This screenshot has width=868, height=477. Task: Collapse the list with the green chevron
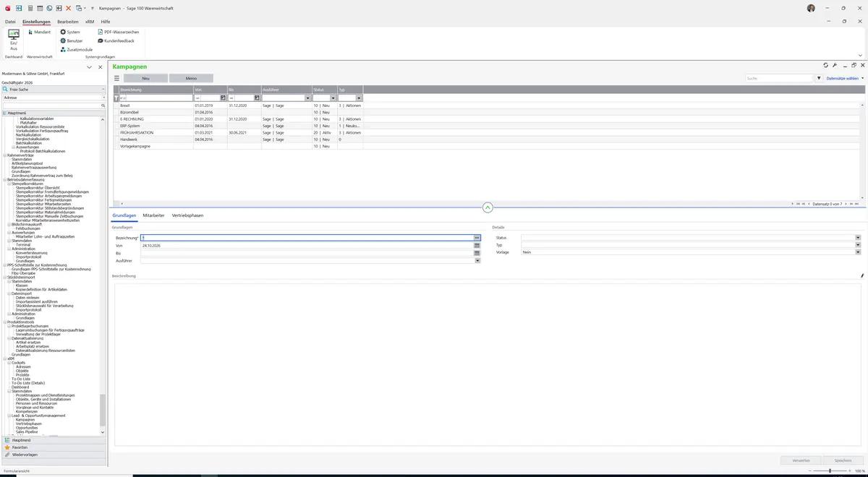point(488,207)
